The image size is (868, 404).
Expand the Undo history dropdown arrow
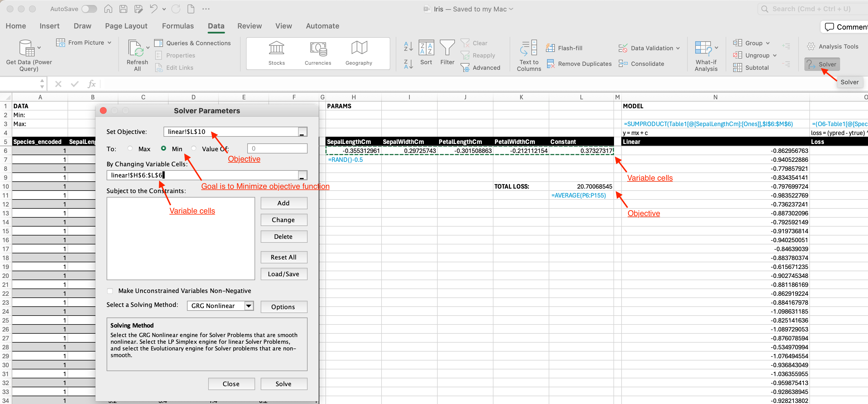164,9
